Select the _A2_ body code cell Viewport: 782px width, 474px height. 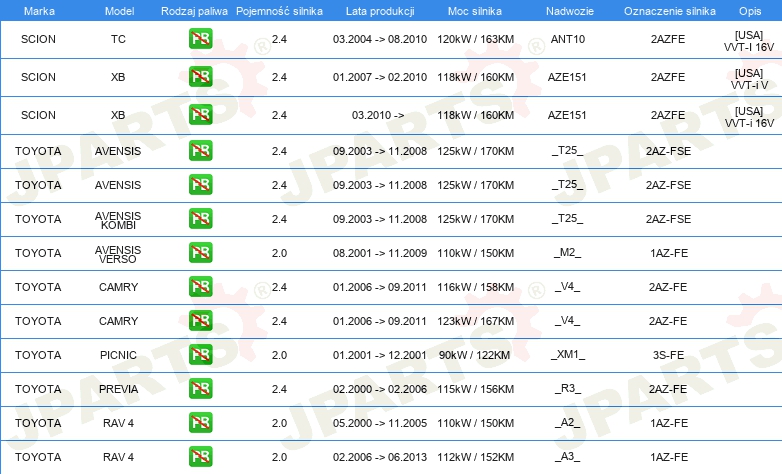[x=568, y=422]
